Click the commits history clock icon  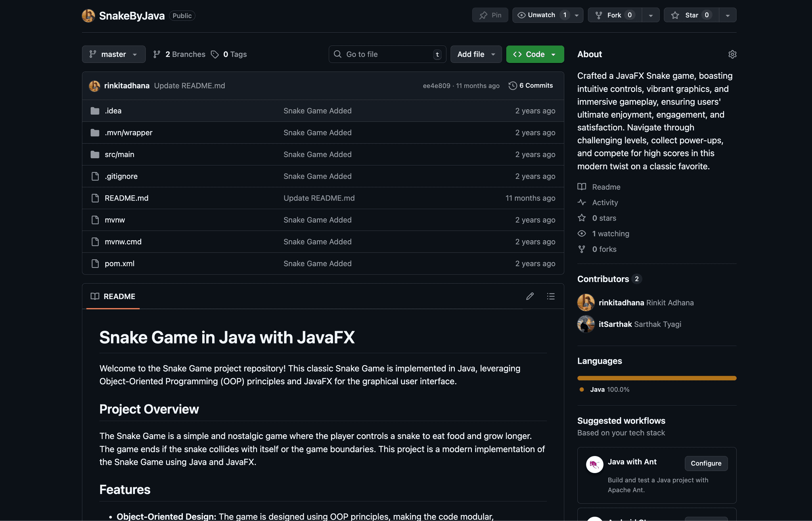(513, 86)
